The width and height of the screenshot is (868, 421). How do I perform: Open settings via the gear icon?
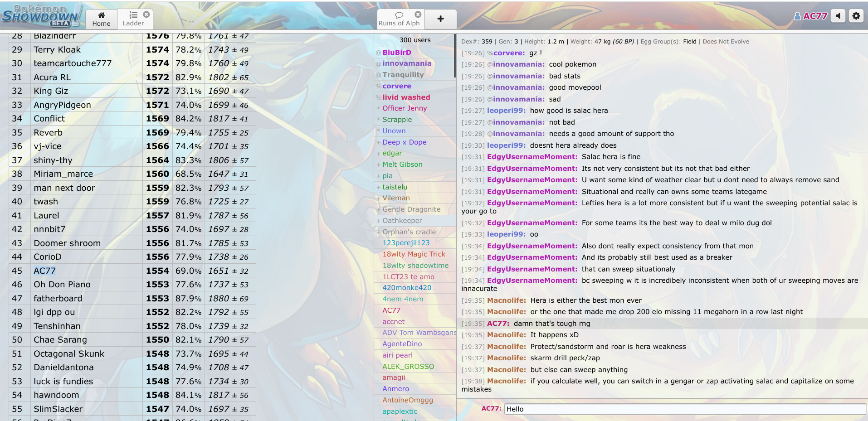856,15
